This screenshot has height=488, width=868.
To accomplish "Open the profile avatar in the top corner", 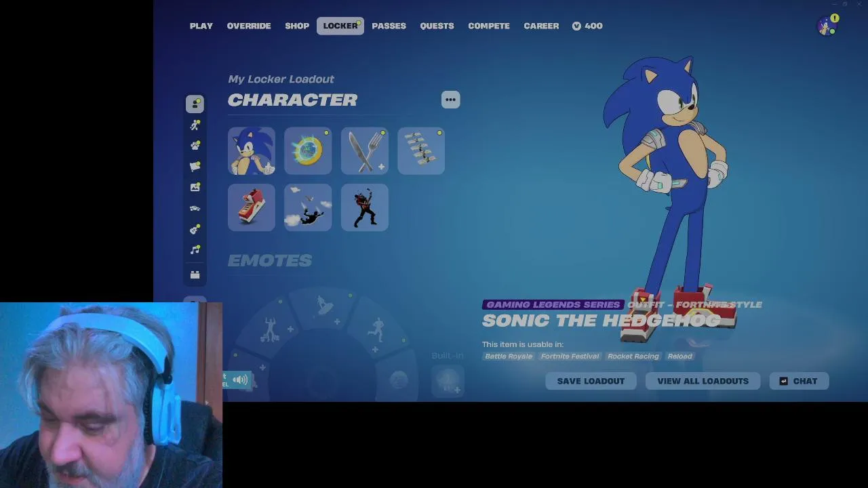I will pos(827,26).
